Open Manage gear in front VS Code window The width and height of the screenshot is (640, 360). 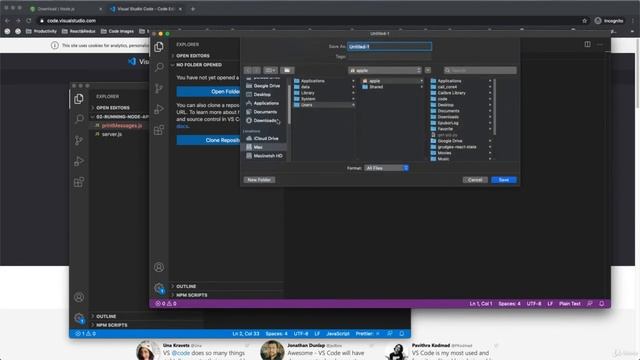pyautogui.click(x=159, y=288)
